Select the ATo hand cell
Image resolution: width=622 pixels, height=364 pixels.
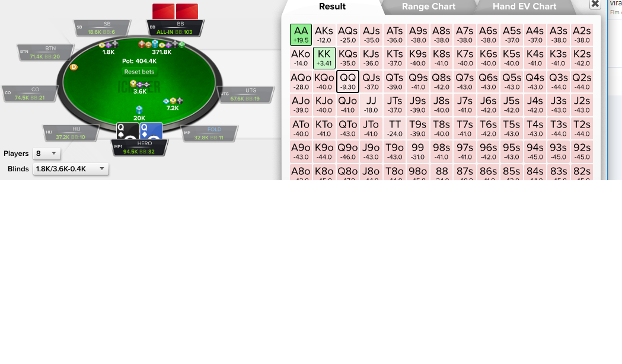[301, 128]
